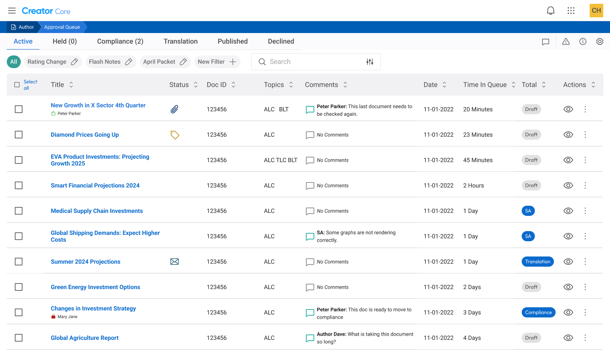Sort by Doc ID column arrows
The width and height of the screenshot is (610, 364).
[233, 85]
